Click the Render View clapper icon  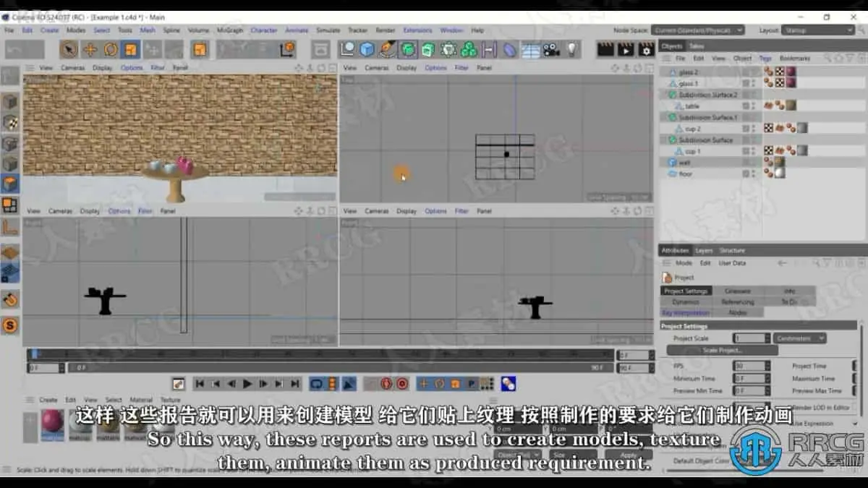pyautogui.click(x=605, y=49)
